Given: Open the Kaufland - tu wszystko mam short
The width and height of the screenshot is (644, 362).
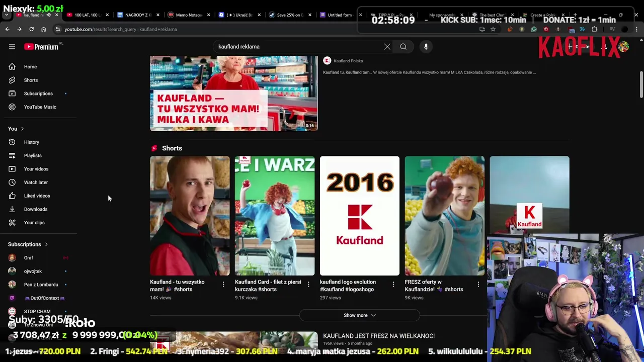Looking at the screenshot, I should (190, 216).
